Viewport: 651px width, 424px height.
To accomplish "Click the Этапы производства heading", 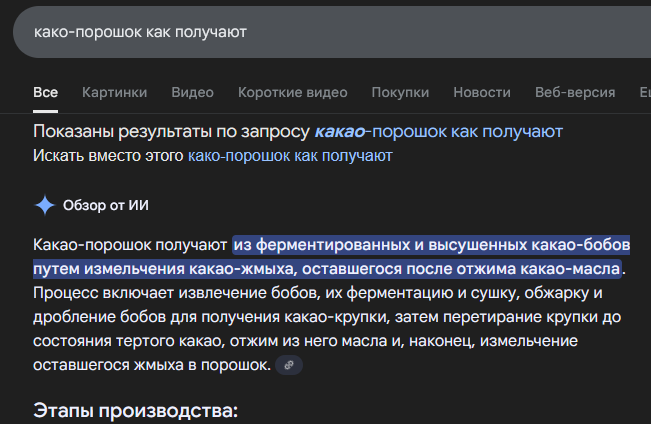I will pyautogui.click(x=135, y=410).
